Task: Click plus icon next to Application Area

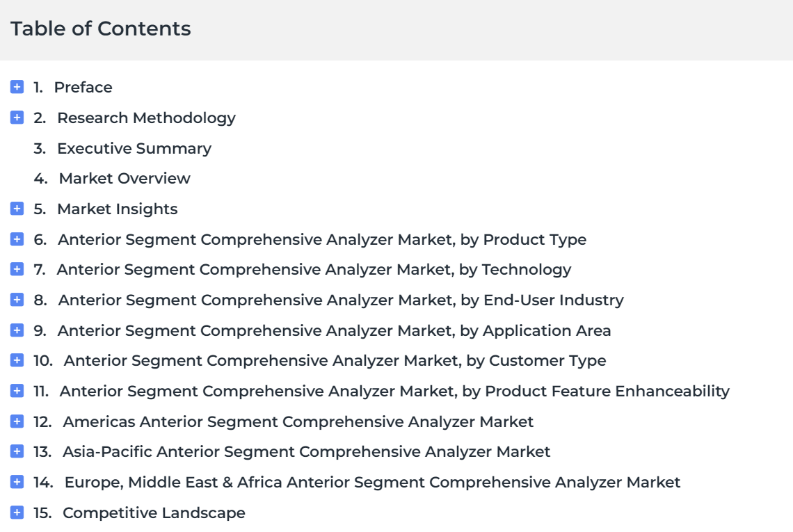Action: click(x=17, y=330)
